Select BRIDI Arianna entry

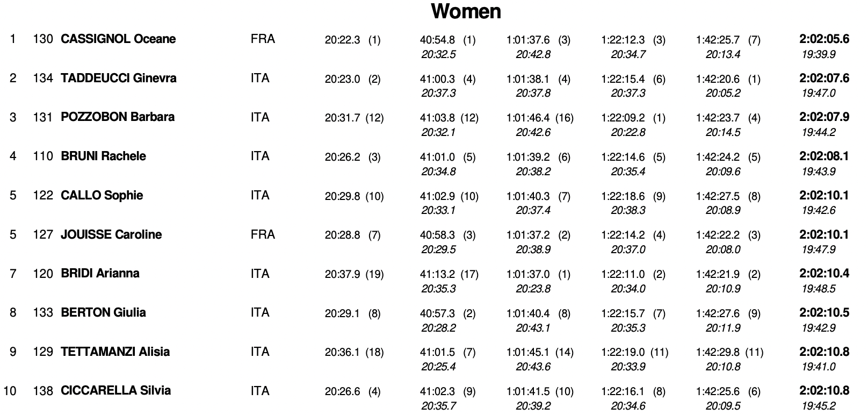click(100, 273)
